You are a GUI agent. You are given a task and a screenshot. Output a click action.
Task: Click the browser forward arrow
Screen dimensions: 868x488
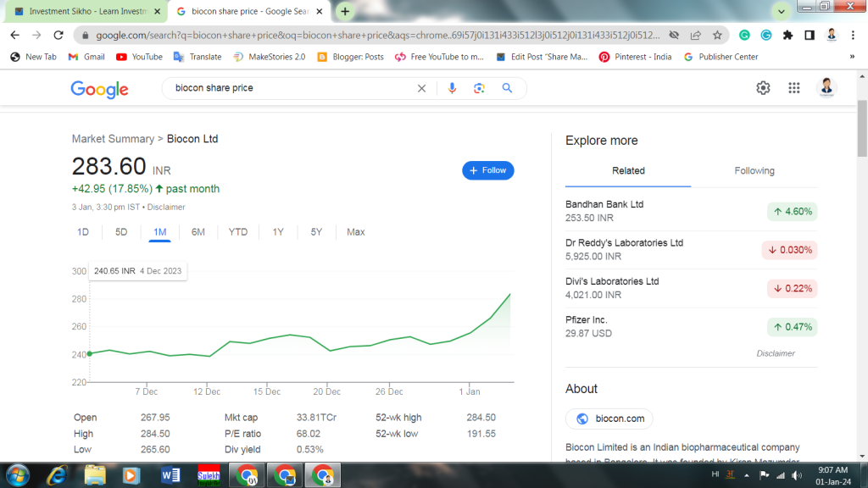pyautogui.click(x=36, y=35)
